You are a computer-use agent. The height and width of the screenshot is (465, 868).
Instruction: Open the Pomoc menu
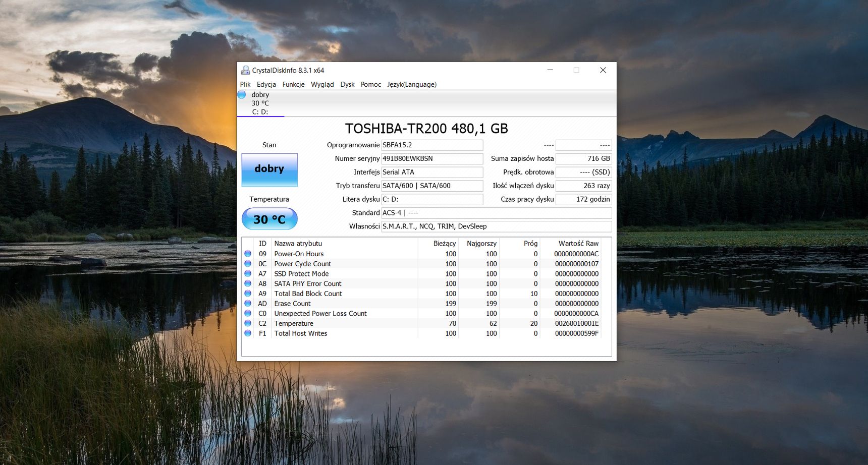371,84
